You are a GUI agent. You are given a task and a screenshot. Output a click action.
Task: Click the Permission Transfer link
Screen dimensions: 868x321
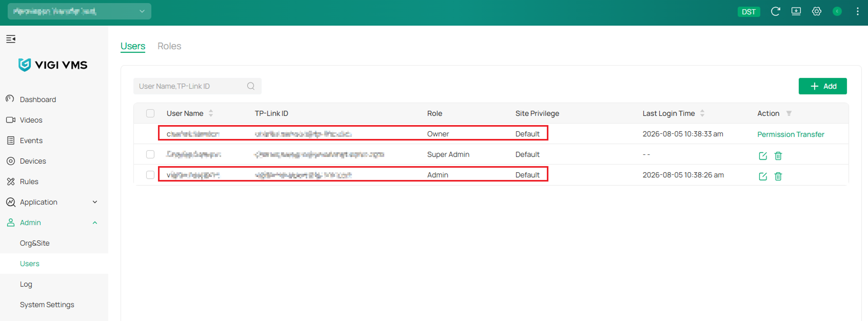[x=790, y=134]
